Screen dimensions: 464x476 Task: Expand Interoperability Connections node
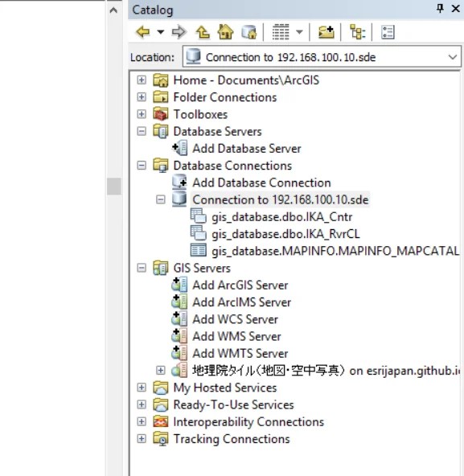pos(142,421)
